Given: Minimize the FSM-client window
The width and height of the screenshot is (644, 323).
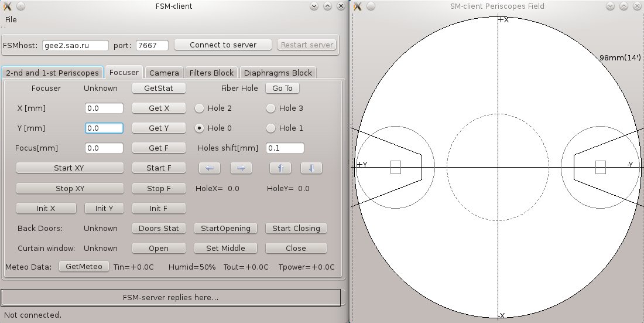Looking at the screenshot, I should (314, 6).
